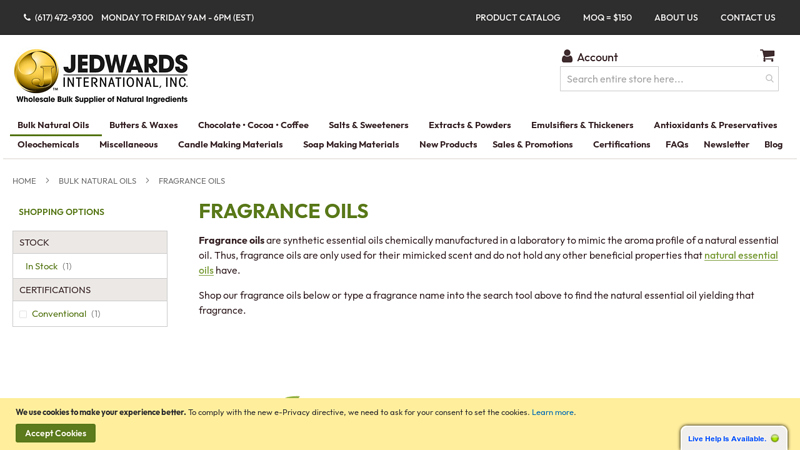800x450 pixels.
Task: Click the Stock filter heading
Action: pyautogui.click(x=90, y=242)
